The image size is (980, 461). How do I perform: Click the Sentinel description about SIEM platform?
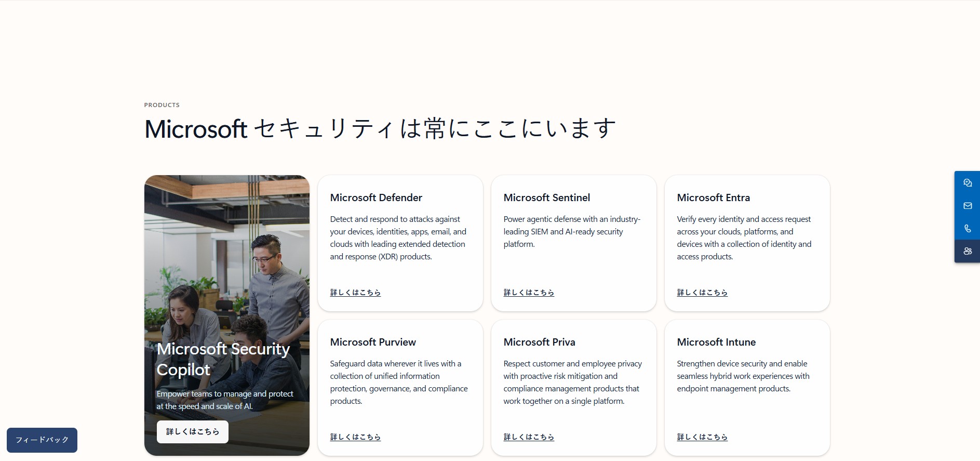coord(572,232)
